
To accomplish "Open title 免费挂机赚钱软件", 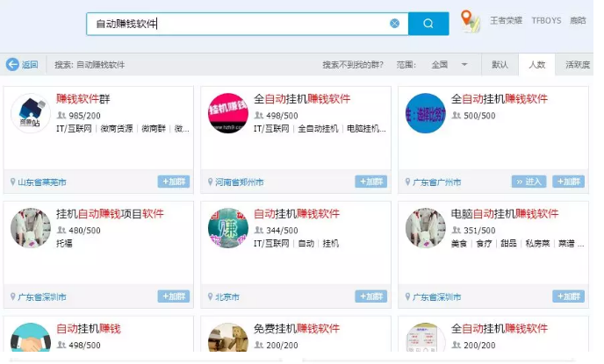I will coord(297,329).
